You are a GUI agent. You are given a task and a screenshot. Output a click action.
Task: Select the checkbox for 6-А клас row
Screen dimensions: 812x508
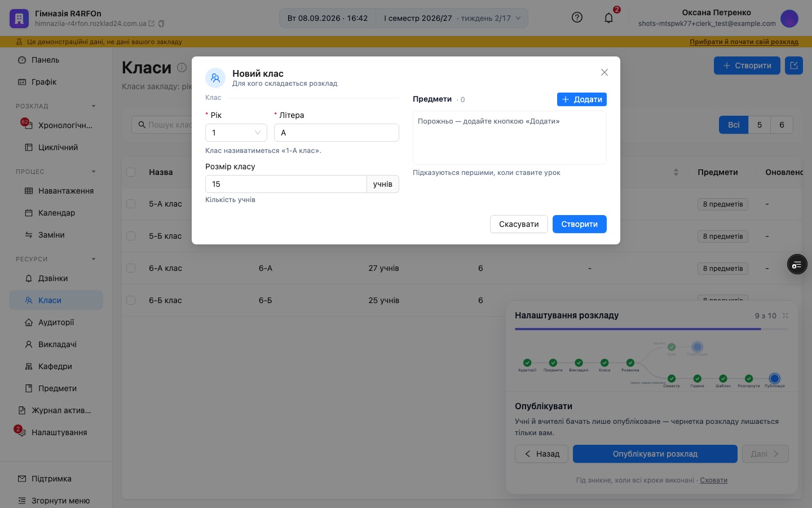pyautogui.click(x=131, y=268)
